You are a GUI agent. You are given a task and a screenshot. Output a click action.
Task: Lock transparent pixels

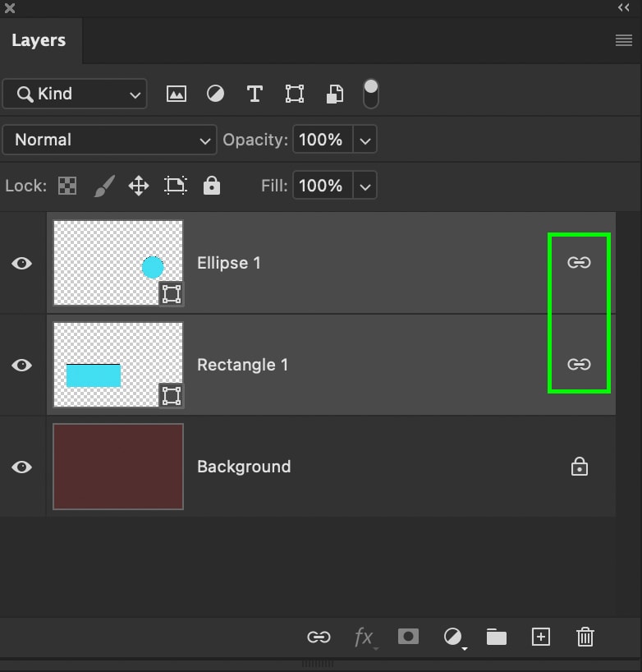[67, 186]
